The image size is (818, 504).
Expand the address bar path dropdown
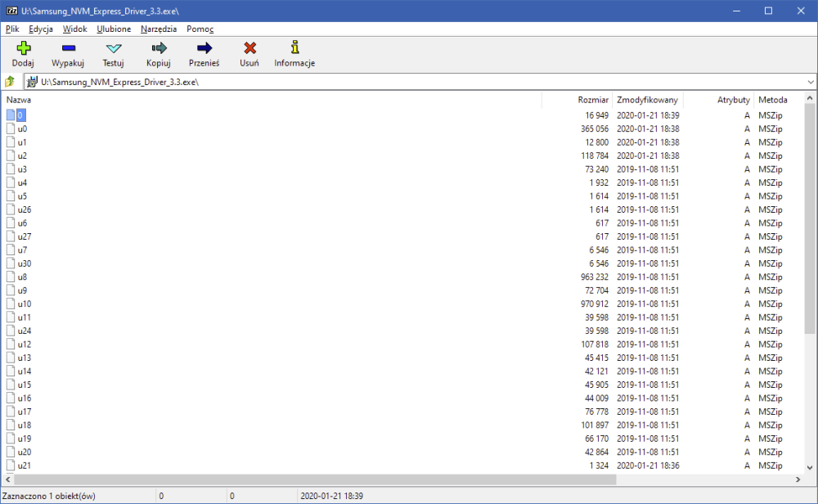(810, 82)
